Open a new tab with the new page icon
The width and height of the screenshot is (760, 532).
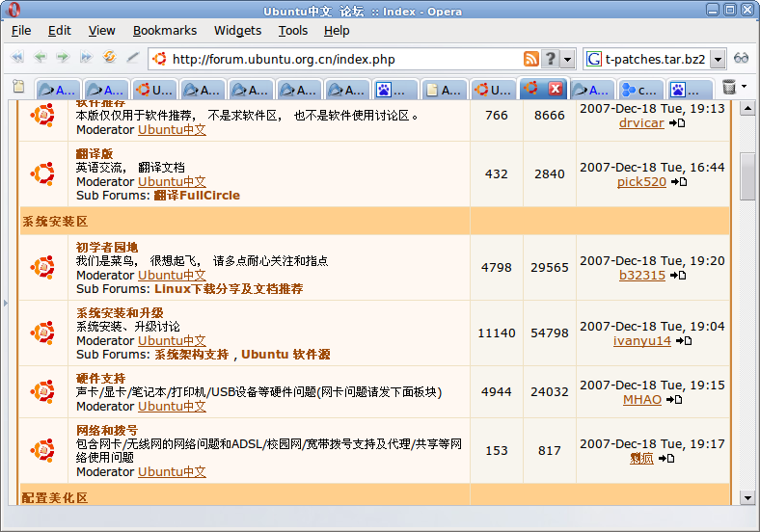point(18,86)
